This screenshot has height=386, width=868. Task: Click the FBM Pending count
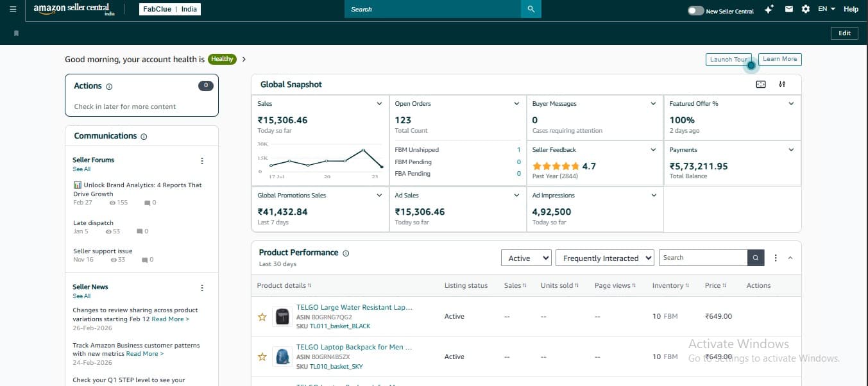(x=518, y=162)
